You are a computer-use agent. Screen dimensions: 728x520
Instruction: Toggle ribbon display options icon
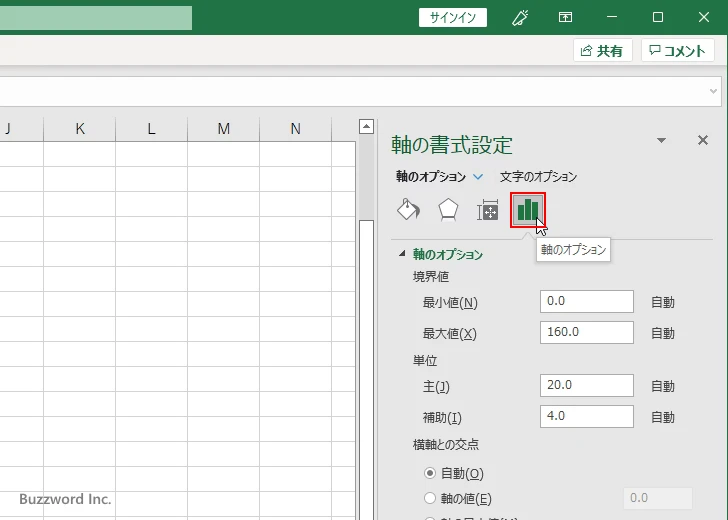tap(565, 18)
